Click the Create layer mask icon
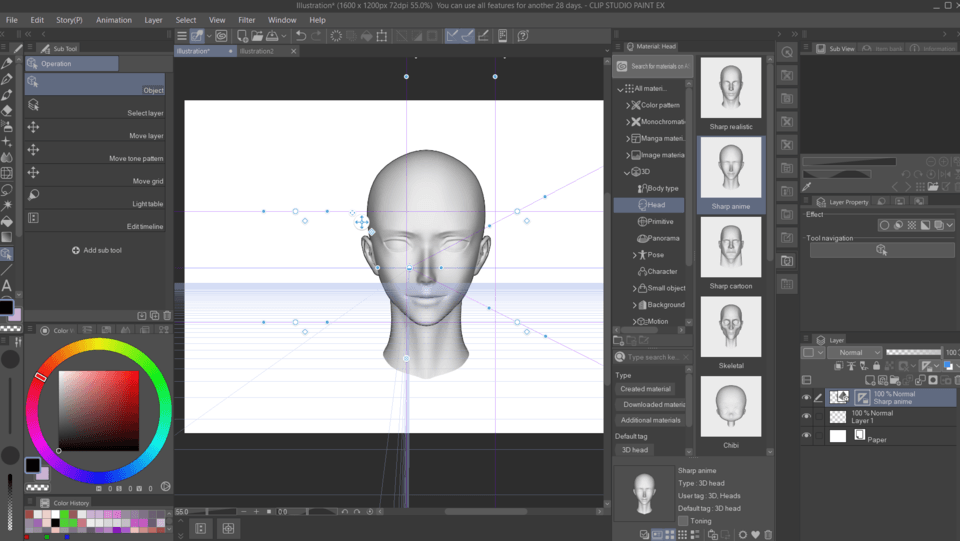960x541 pixels. 933,380
